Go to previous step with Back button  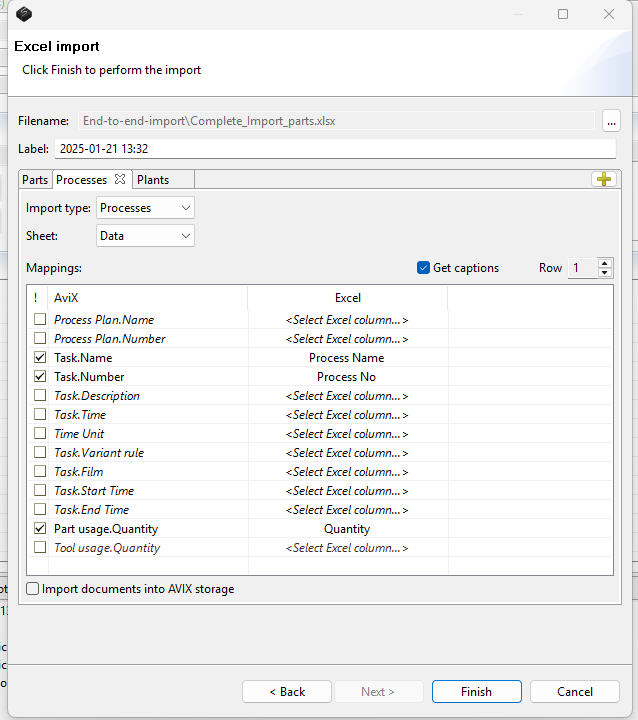287,691
